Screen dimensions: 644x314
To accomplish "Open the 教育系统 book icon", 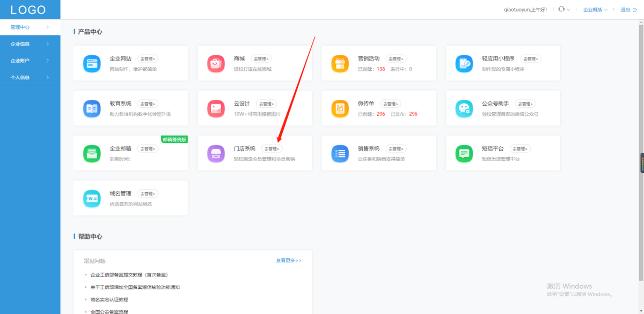I will pyautogui.click(x=92, y=108).
